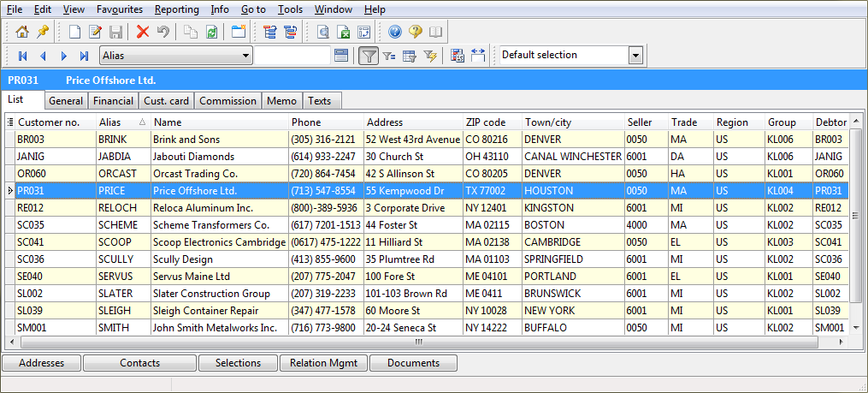Click the search input field beside Alias

292,56
